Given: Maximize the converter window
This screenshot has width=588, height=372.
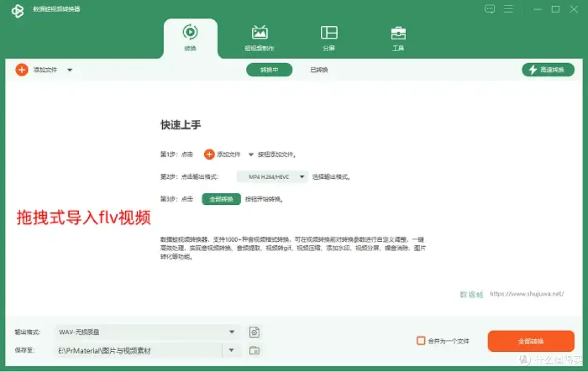Looking at the screenshot, I should pyautogui.click(x=556, y=9).
